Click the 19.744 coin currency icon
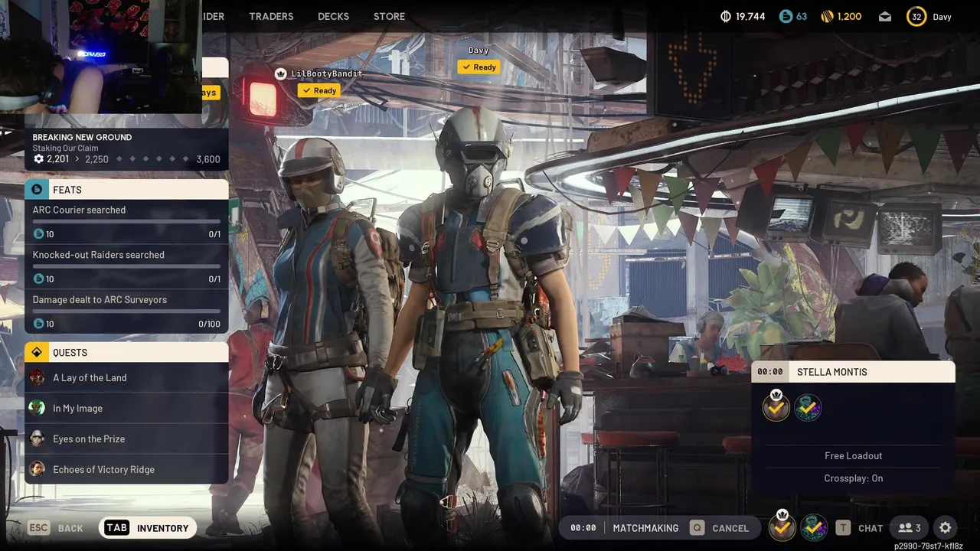The image size is (980, 551). point(726,16)
